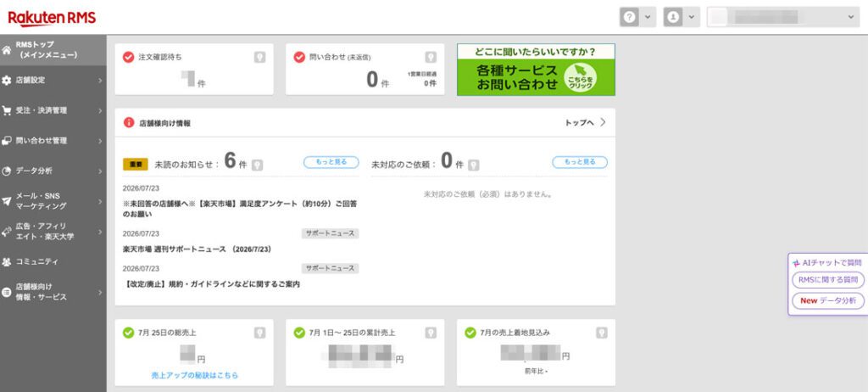The image size is (868, 392).
Task: Expand the メール・SNSマーケティング submenu chevron
Action: point(100,201)
